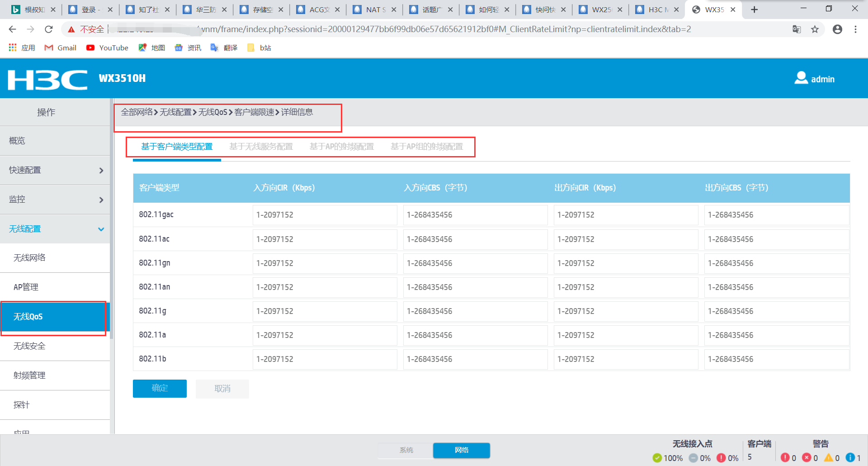Switch to the 基于AP的射频配置 tab
868x466 pixels.
tap(342, 147)
